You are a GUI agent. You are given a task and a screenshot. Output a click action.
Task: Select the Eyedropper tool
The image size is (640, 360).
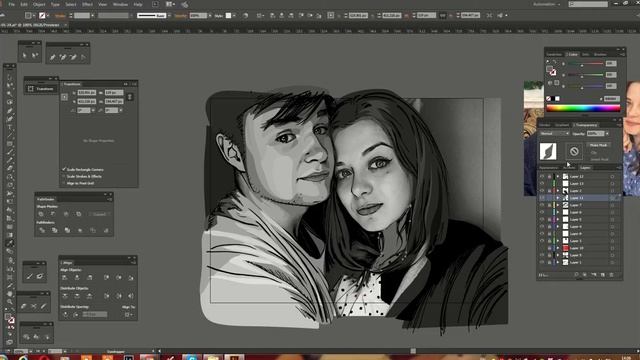9,243
